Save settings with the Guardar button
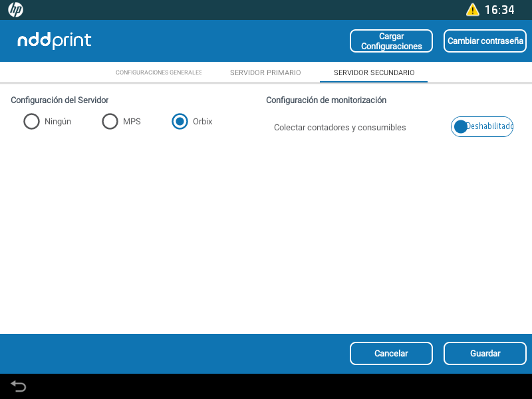This screenshot has width=532, height=399. [485, 353]
